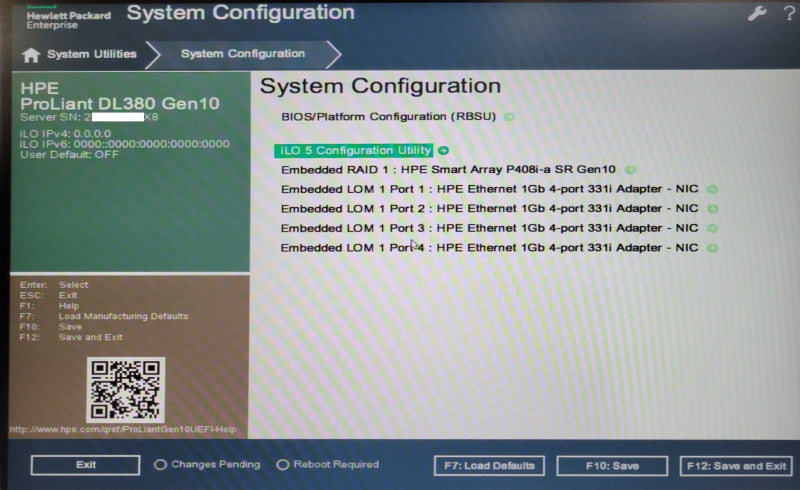The height and width of the screenshot is (490, 800).
Task: Click the home icon in the breadcrumb
Action: click(31, 55)
